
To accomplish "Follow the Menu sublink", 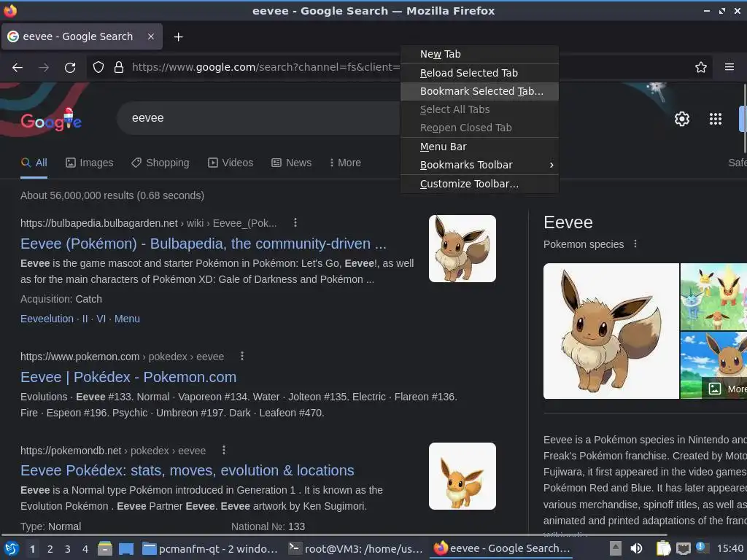I will click(127, 319).
